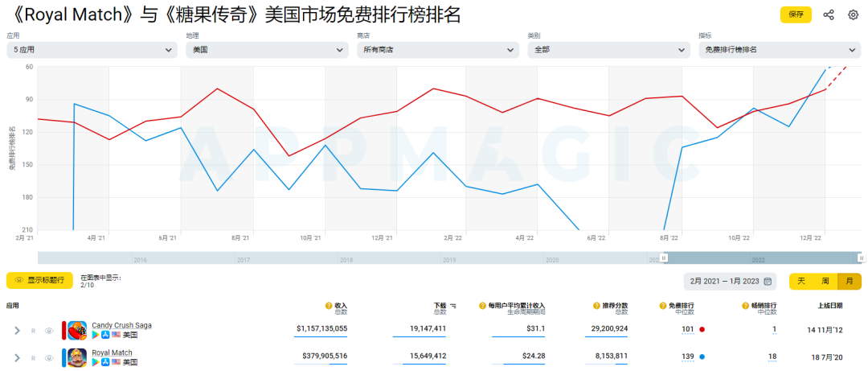Click help icon next to 每用户平均累计收入
The height and width of the screenshot is (371, 868).
[x=483, y=306]
